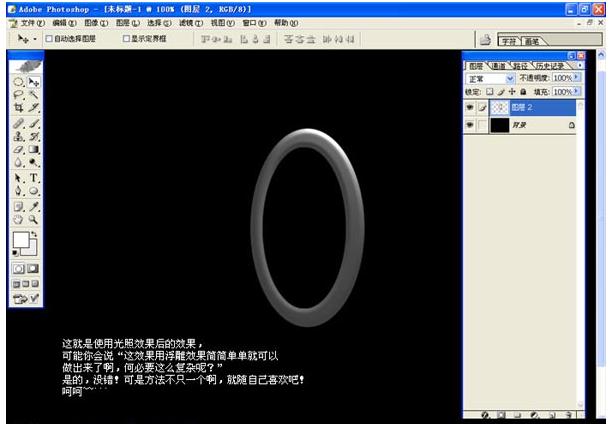This screenshot has height=424, width=613.
Task: Select the Pen tool
Action: click(x=18, y=191)
